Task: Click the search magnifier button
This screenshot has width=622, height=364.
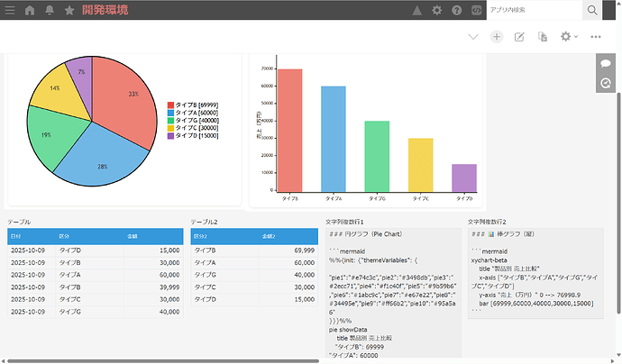Action: click(592, 10)
